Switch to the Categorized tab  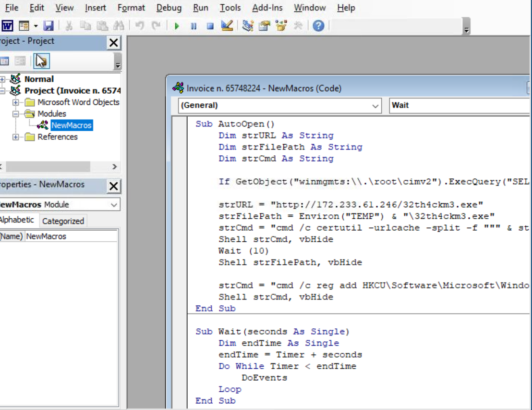click(63, 221)
